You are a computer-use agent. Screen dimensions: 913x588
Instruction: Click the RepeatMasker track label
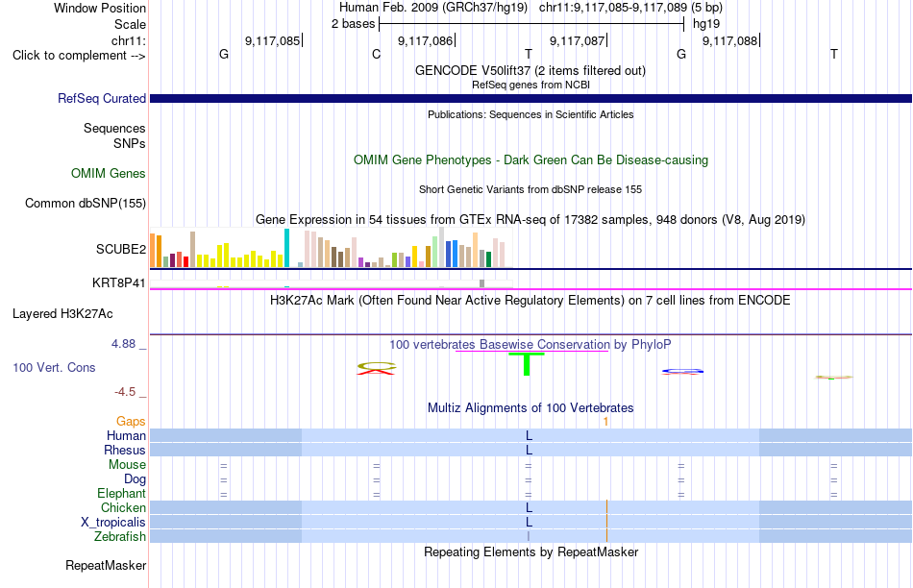point(106,565)
